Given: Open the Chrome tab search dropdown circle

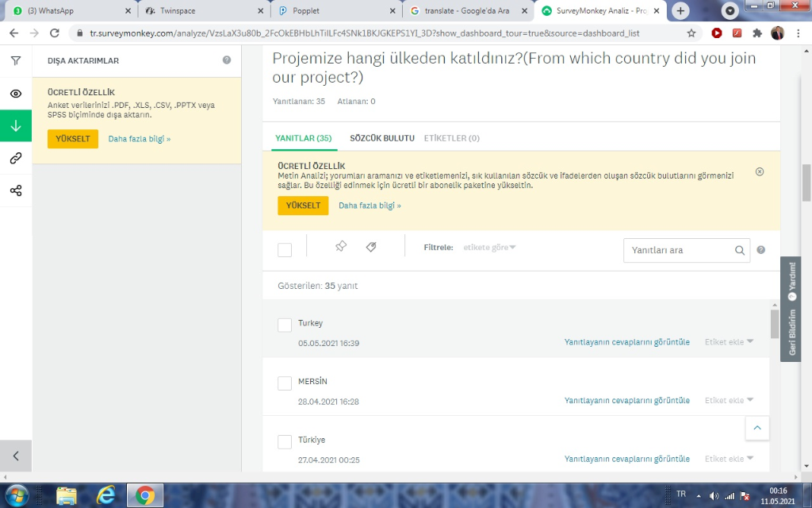Looking at the screenshot, I should pos(730,11).
